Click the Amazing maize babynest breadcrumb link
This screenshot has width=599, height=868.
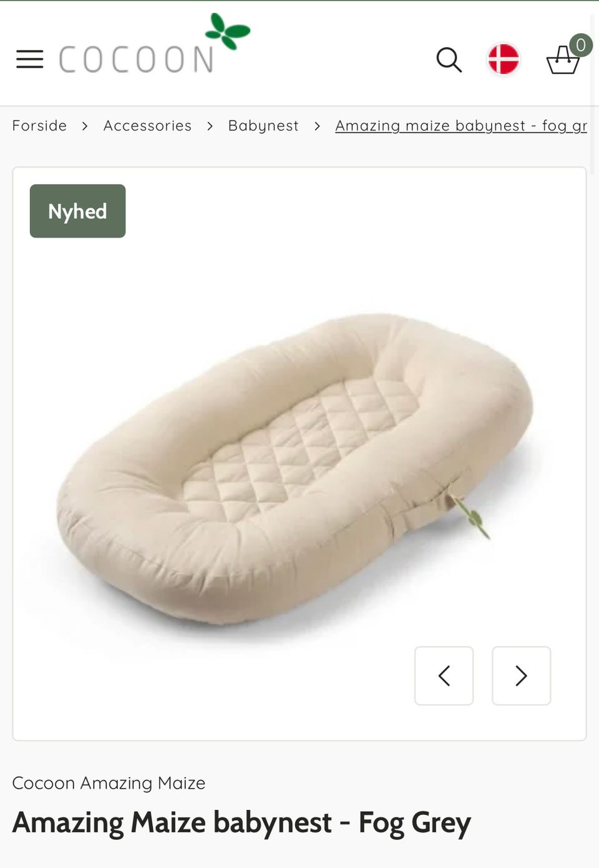click(461, 126)
